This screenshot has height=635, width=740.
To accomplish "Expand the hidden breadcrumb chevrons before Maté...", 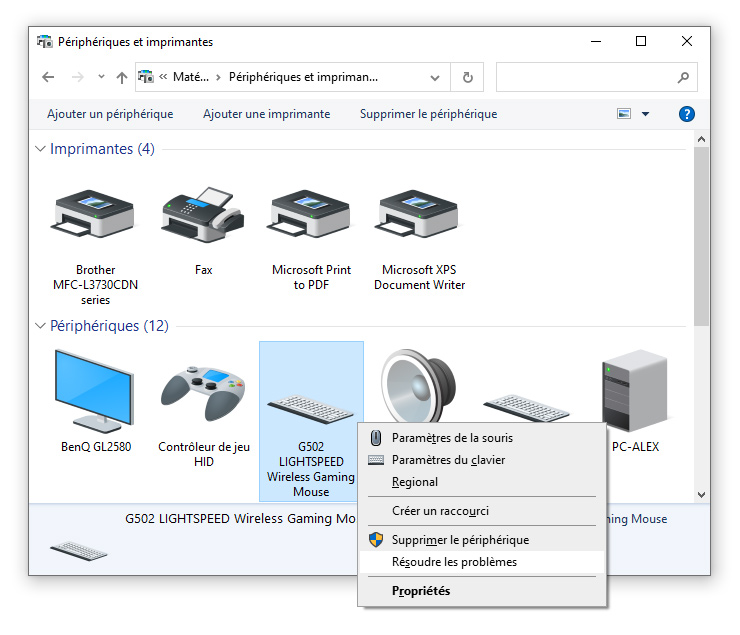I will 163,76.
